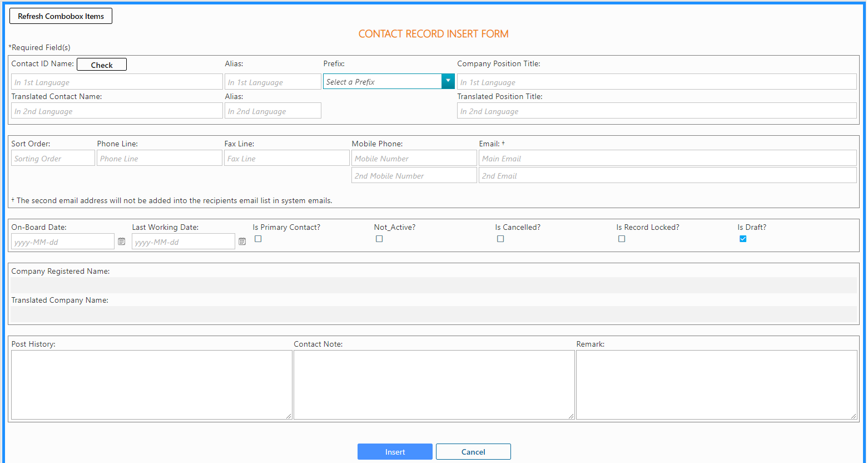
Task: Click the Post History text area
Action: (x=151, y=385)
